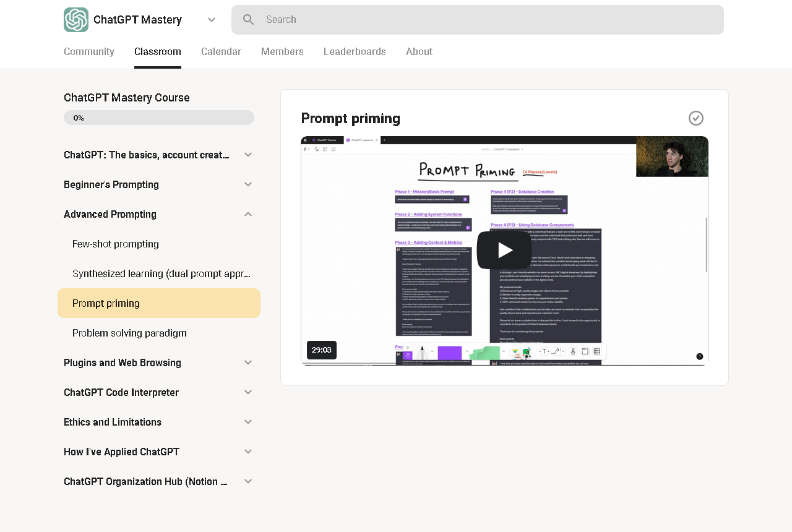Click the Prompt priming lesson heading
This screenshot has height=532, width=792.
[x=350, y=118]
